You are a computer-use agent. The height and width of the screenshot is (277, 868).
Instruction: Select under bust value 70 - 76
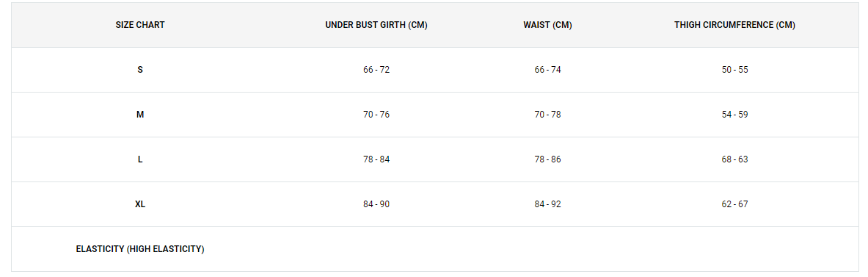(376, 115)
